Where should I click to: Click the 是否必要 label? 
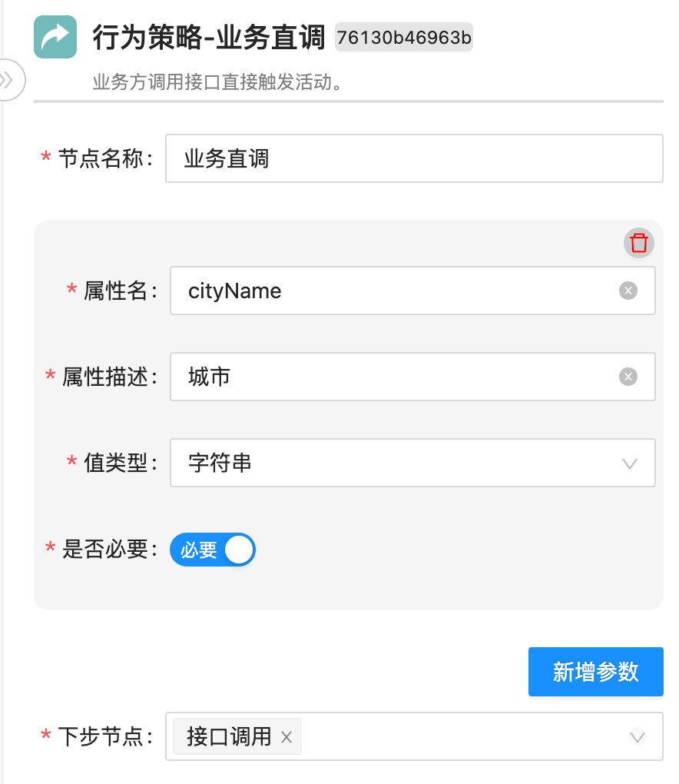point(105,549)
